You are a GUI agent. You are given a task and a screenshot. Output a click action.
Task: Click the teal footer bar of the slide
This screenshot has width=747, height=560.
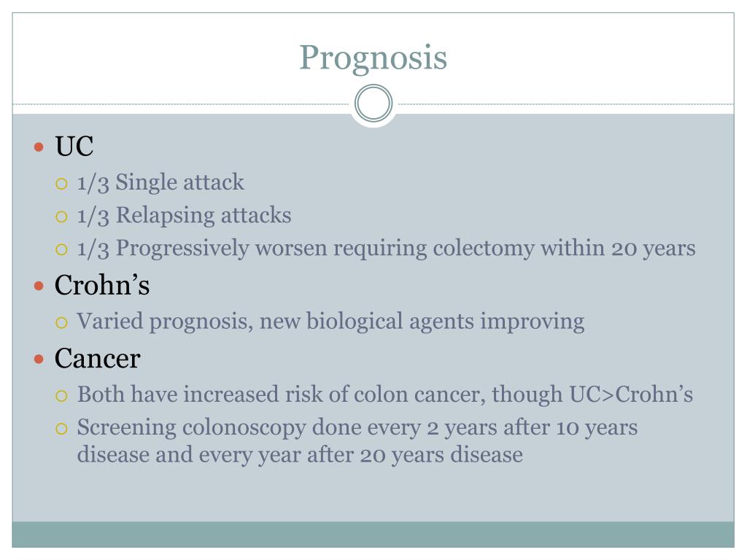[373, 534]
